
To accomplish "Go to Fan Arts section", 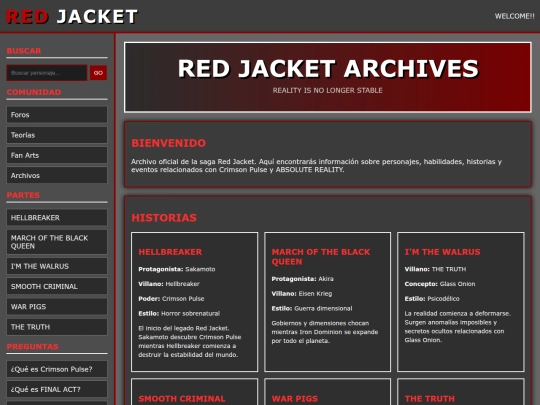I will 57,155.
